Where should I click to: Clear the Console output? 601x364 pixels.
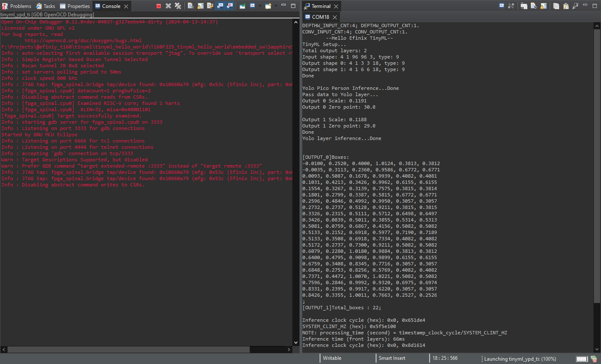pyautogui.click(x=191, y=6)
